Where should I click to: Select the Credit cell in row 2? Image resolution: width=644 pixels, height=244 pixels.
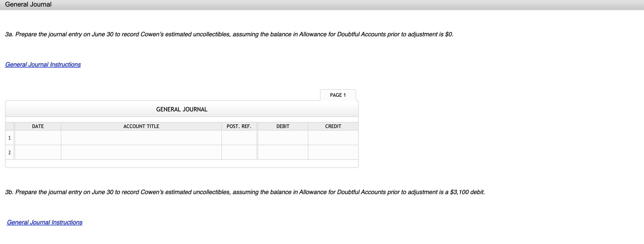pyautogui.click(x=333, y=152)
